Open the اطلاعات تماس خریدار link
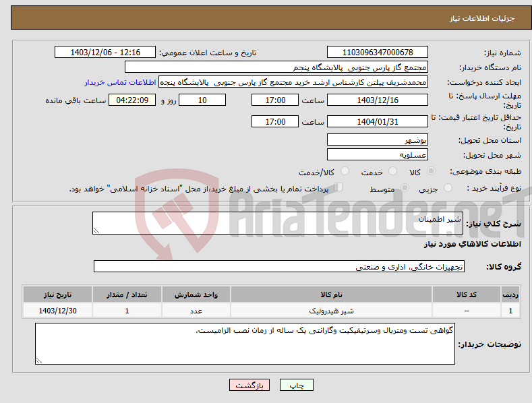 [x=120, y=82]
